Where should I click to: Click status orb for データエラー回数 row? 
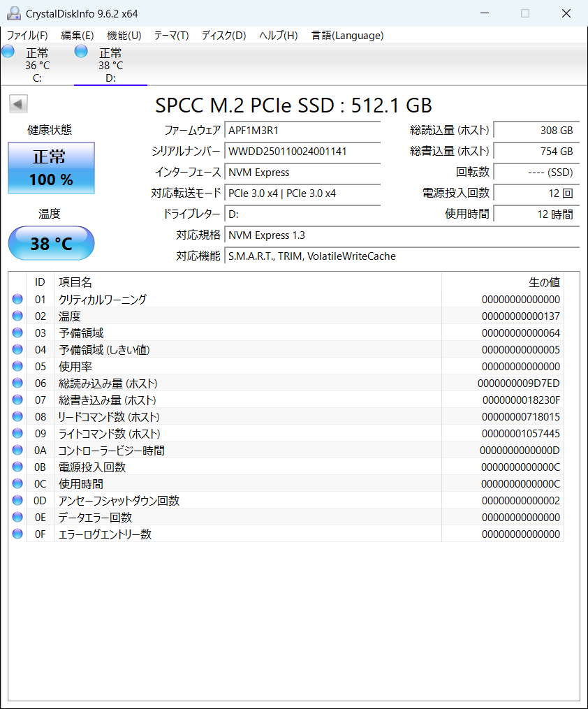point(17,517)
